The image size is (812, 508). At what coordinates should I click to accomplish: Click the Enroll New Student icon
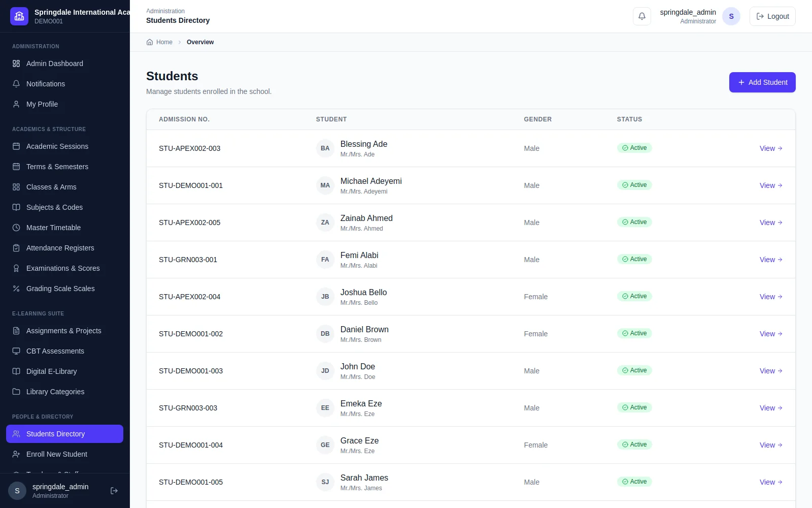pos(16,454)
